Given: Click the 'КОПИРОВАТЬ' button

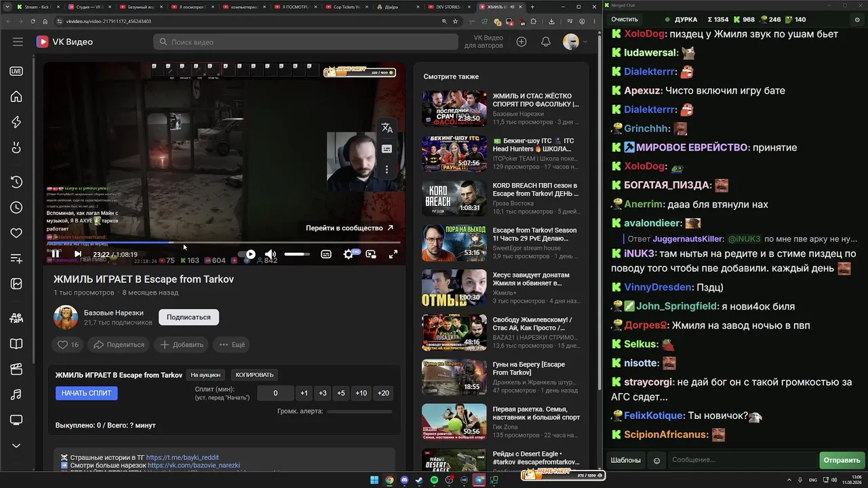Looking at the screenshot, I should 254,375.
